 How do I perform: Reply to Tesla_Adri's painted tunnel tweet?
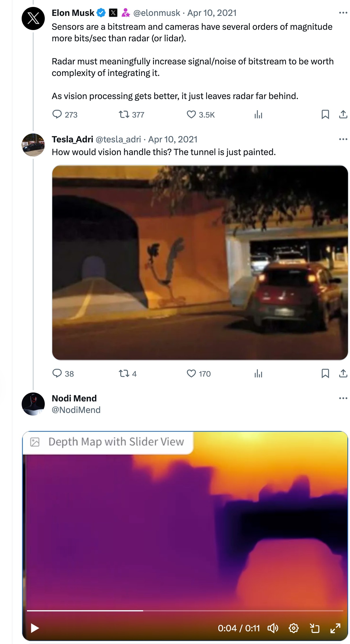(57, 373)
